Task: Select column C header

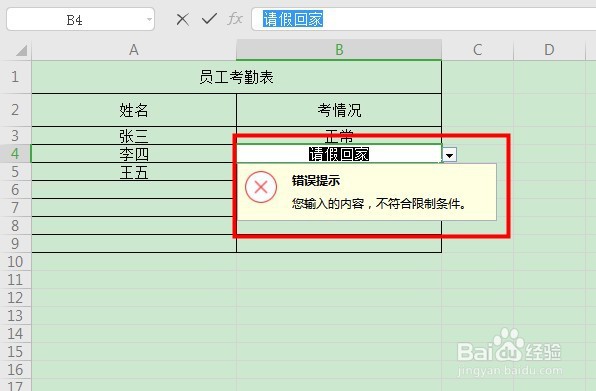Action: (478, 50)
